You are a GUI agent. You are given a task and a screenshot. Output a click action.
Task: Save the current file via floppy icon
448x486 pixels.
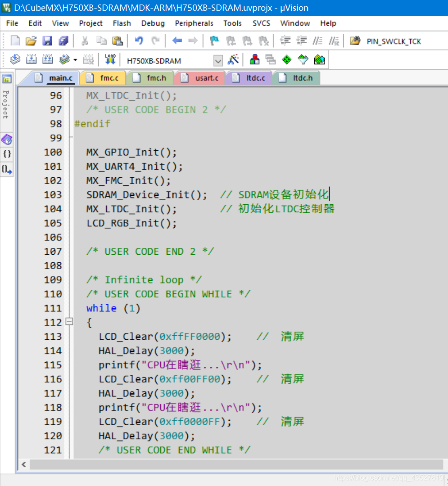coord(47,40)
